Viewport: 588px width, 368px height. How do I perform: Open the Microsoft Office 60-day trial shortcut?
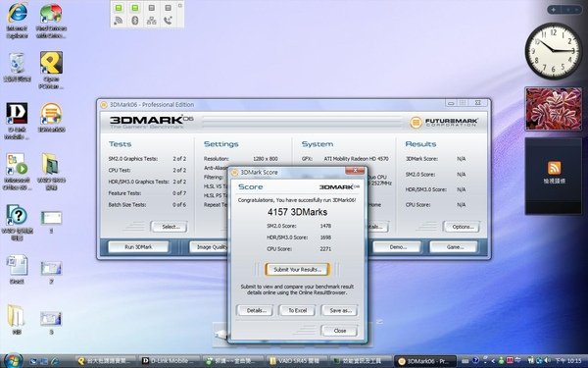click(x=17, y=172)
